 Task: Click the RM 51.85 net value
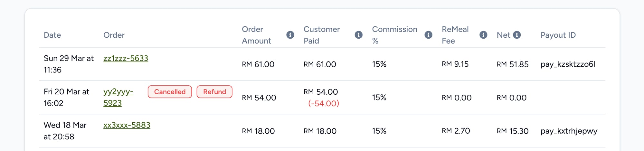(512, 64)
